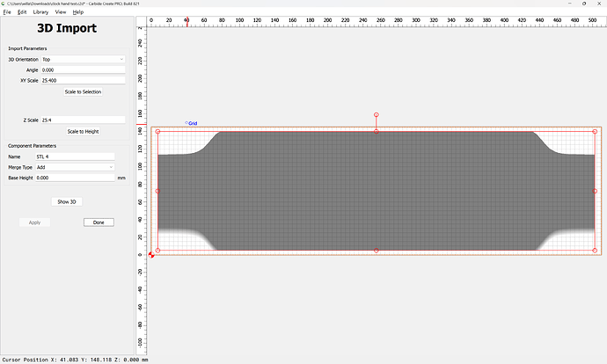
Task: Open the File menu
Action: coord(7,12)
